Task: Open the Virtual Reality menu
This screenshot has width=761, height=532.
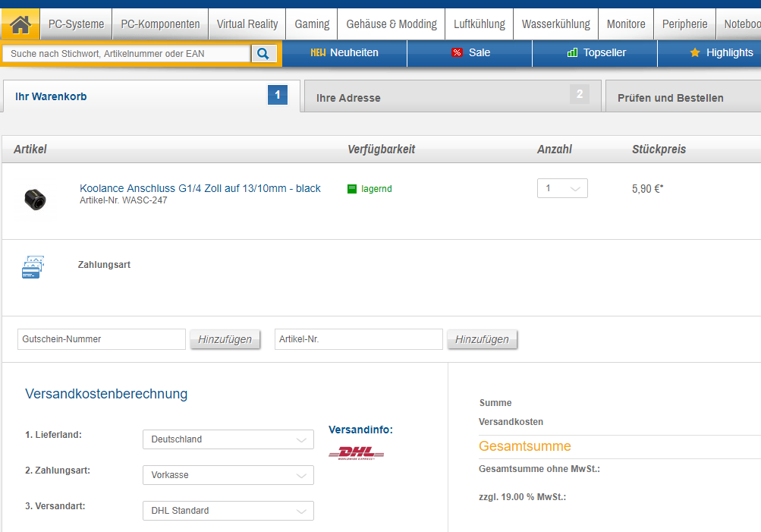Action: [247, 24]
